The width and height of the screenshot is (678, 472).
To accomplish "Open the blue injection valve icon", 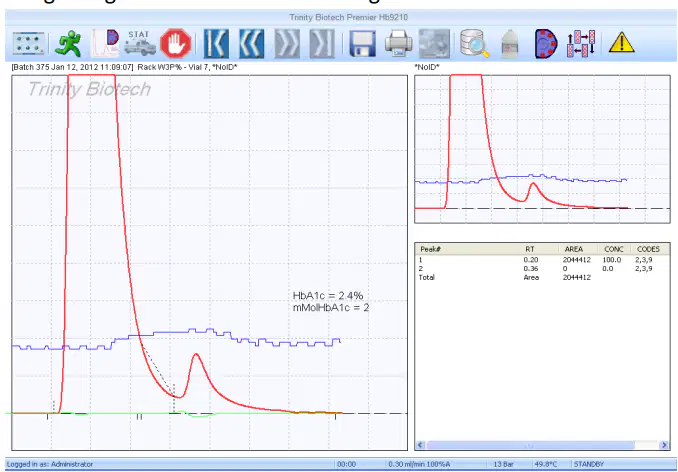I will 546,44.
